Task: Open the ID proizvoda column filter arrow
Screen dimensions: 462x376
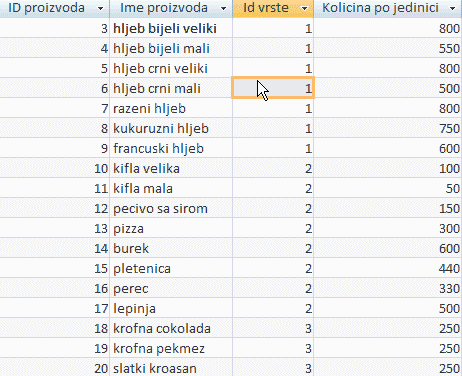Action: tap(100, 8)
